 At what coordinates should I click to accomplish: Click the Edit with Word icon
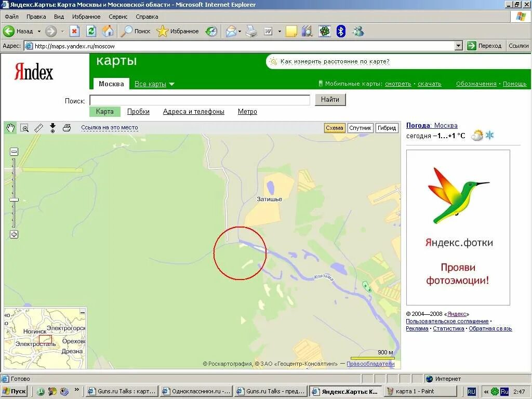point(268,31)
